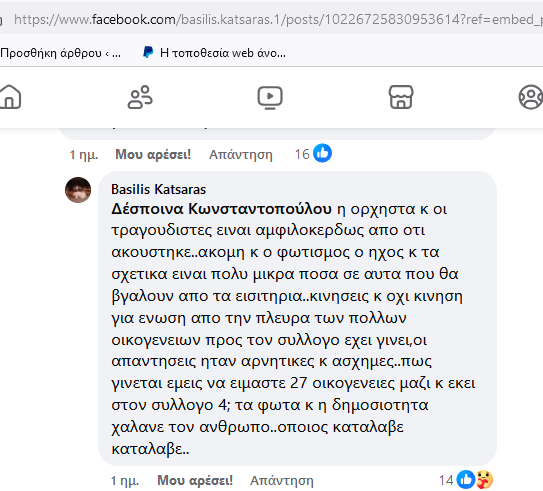Click the PayPal bookmark 'Η τοποθεσία web άνο...'
543x491 pixels.
[215, 53]
